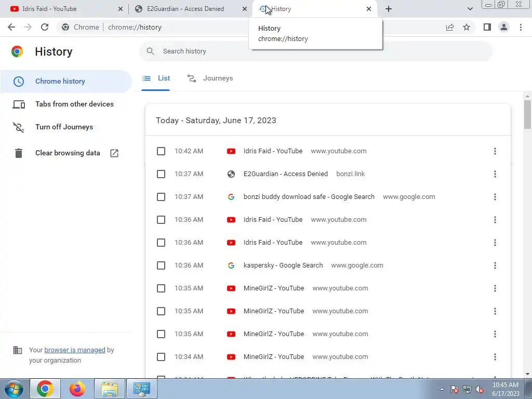Open File Explorer from the taskbar

[110, 389]
